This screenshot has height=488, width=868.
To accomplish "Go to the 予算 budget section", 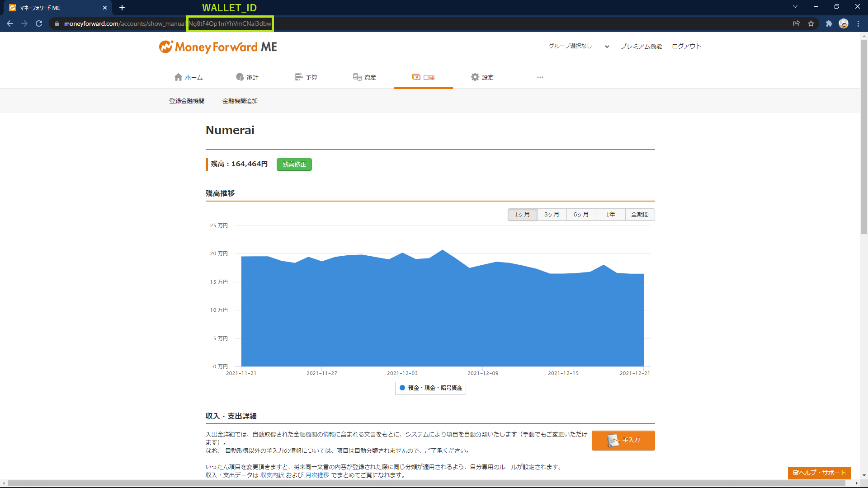I will 306,77.
